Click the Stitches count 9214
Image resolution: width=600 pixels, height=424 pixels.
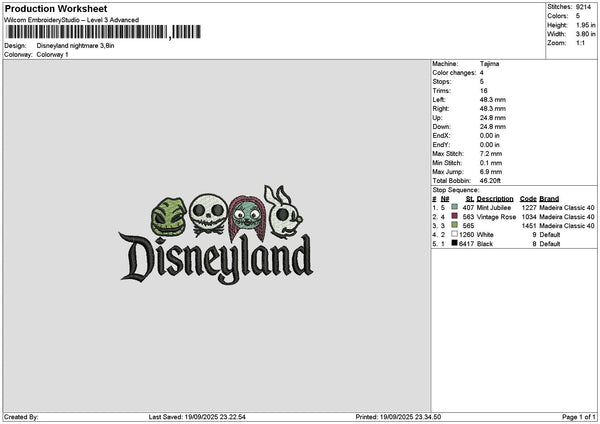click(583, 7)
